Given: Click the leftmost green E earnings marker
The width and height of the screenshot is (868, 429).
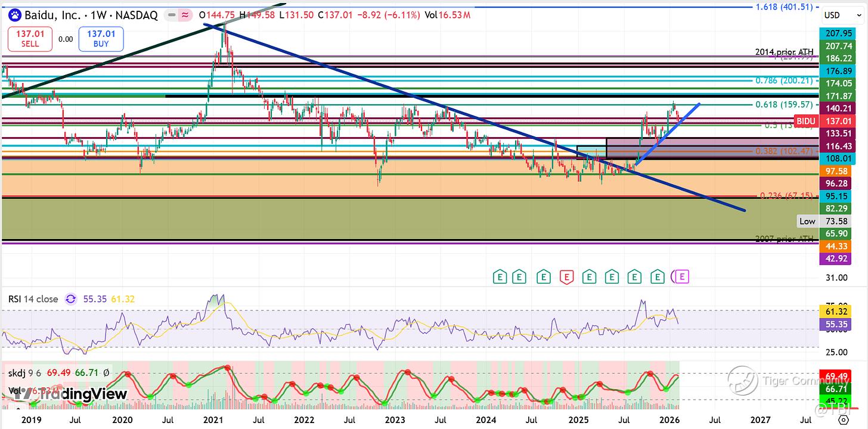Looking at the screenshot, I should click(500, 276).
